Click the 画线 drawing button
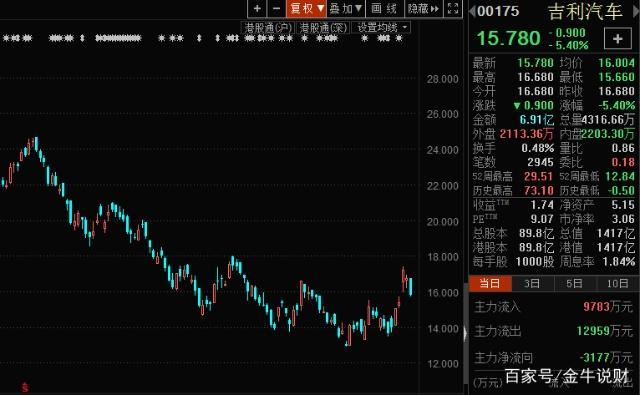 384,9
